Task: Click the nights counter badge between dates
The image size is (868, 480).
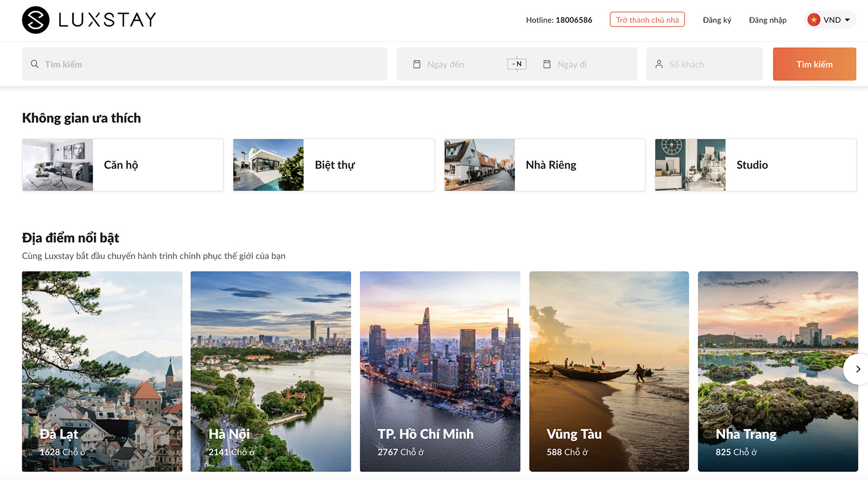Action: click(x=516, y=64)
